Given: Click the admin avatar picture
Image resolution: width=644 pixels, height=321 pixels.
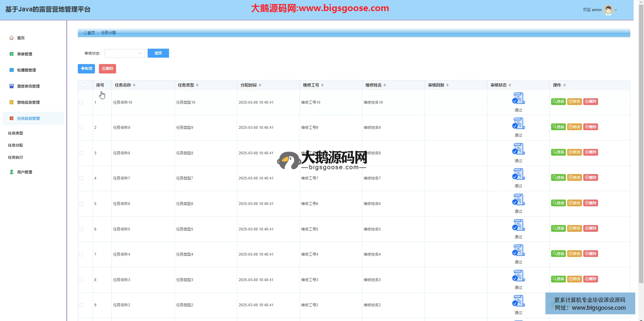Looking at the screenshot, I should click(x=608, y=10).
